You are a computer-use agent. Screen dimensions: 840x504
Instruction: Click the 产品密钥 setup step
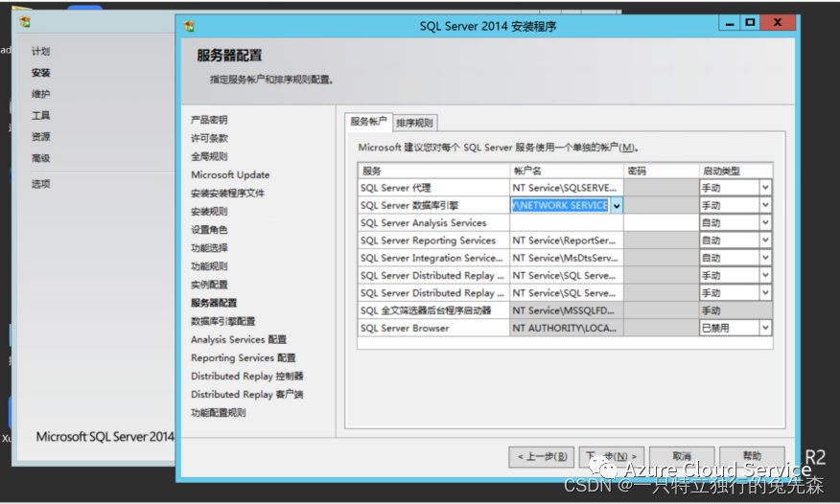click(x=209, y=120)
